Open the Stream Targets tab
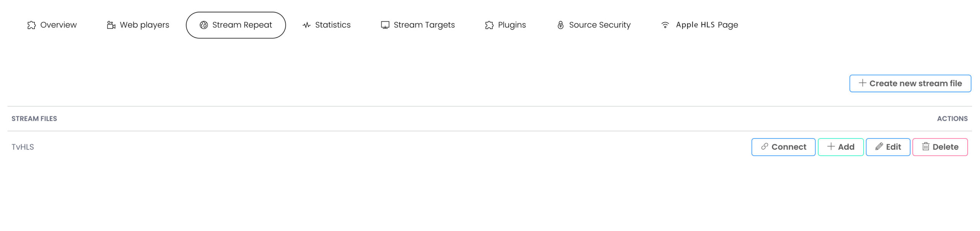The height and width of the screenshot is (231, 980). click(x=424, y=25)
